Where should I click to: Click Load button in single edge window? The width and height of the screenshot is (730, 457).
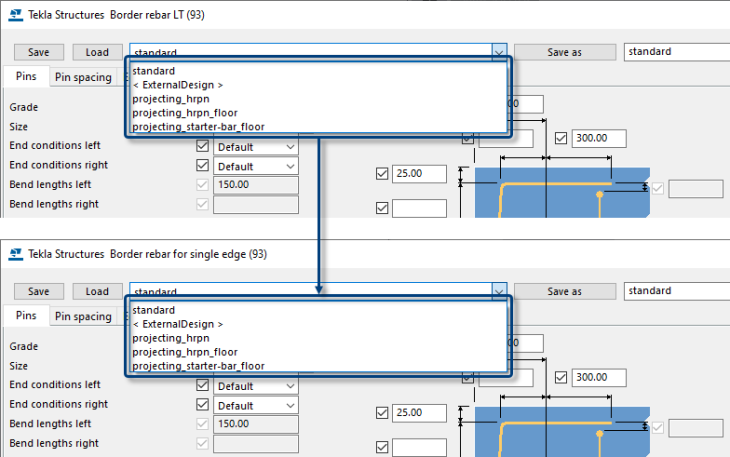click(x=97, y=291)
